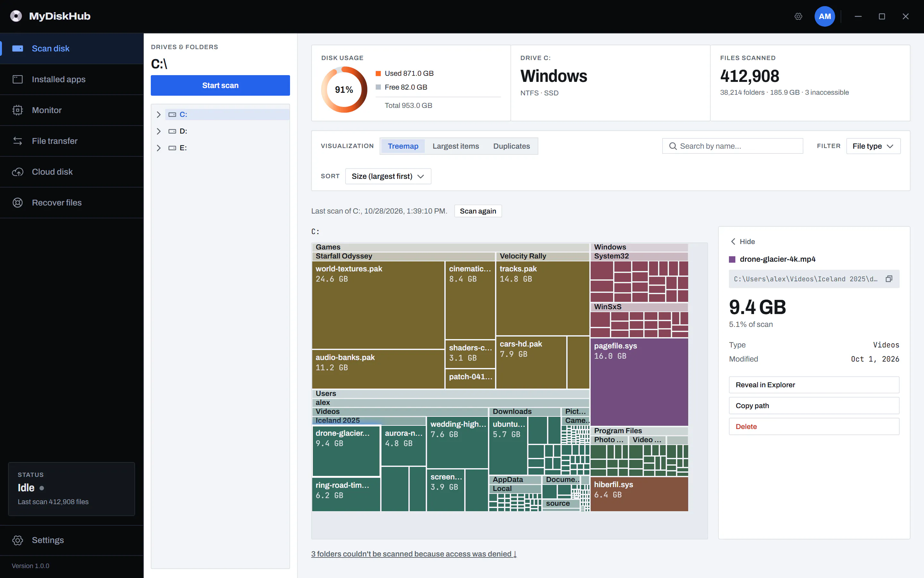The image size is (924, 578).
Task: Open the Installed apps icon
Action: [18, 79]
